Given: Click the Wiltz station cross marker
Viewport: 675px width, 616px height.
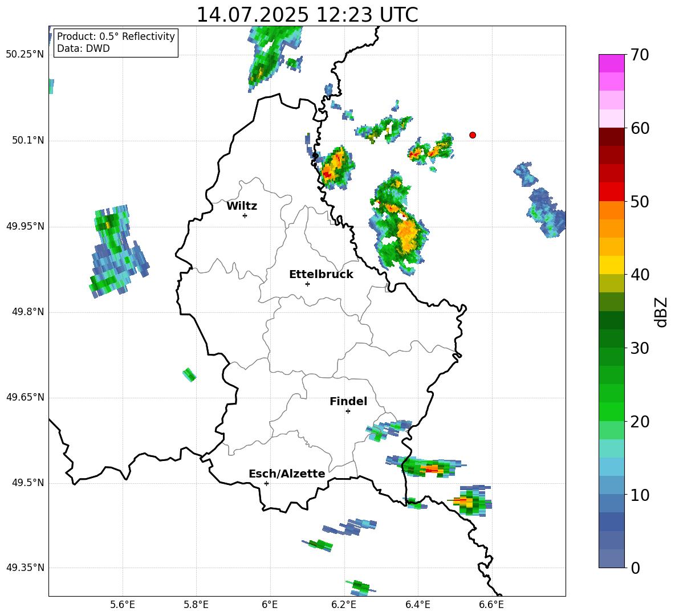Looking at the screenshot, I should pyautogui.click(x=245, y=215).
